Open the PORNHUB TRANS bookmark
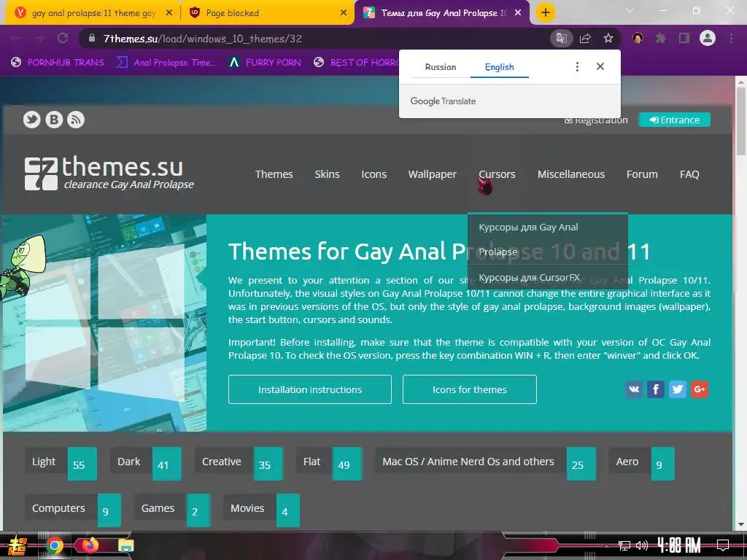This screenshot has height=560, width=747. click(x=58, y=63)
